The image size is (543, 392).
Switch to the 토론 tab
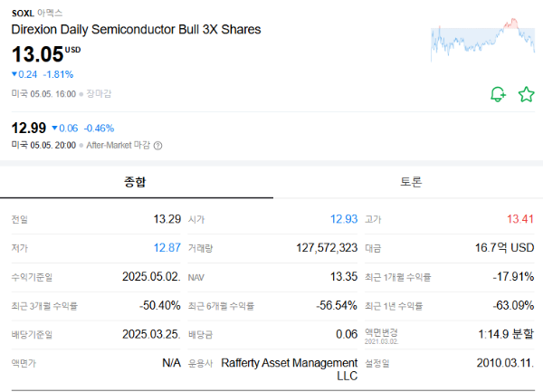point(411,182)
